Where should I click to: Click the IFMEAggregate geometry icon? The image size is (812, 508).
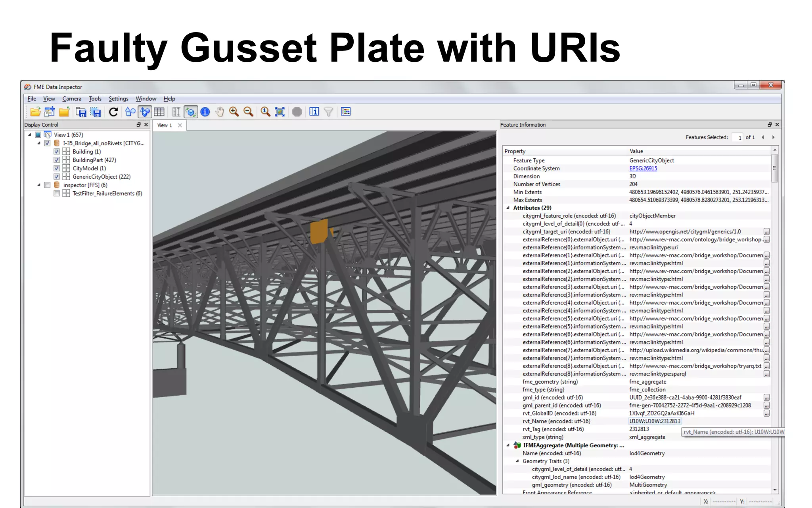517,445
